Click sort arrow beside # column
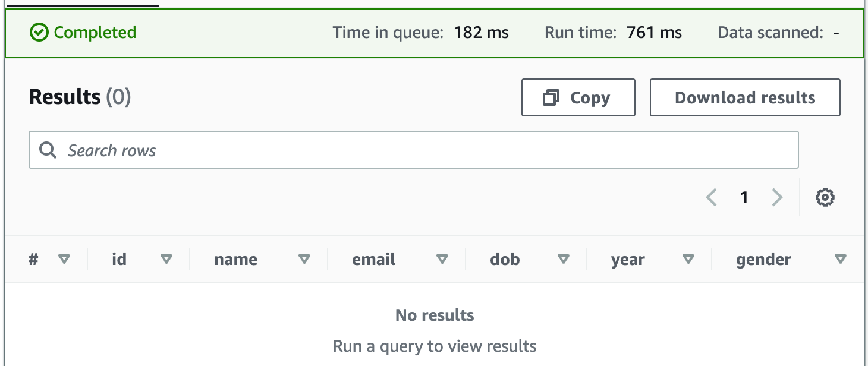 (64, 259)
